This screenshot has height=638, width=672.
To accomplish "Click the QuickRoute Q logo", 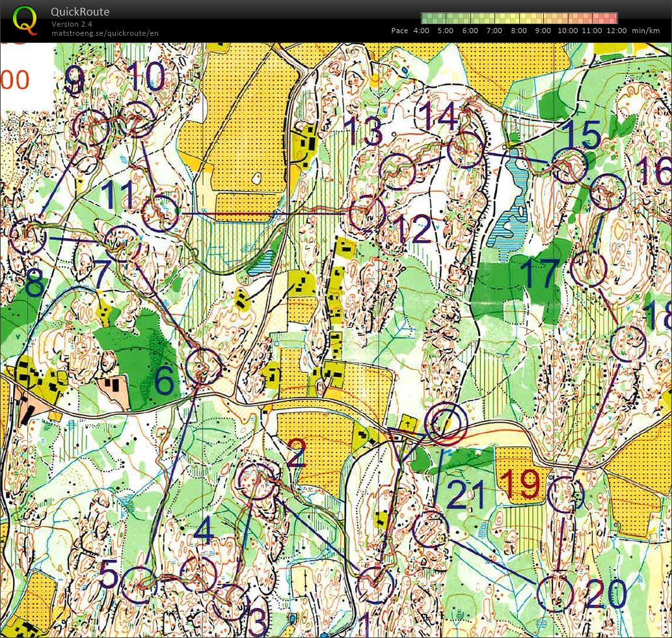I will coord(25,20).
